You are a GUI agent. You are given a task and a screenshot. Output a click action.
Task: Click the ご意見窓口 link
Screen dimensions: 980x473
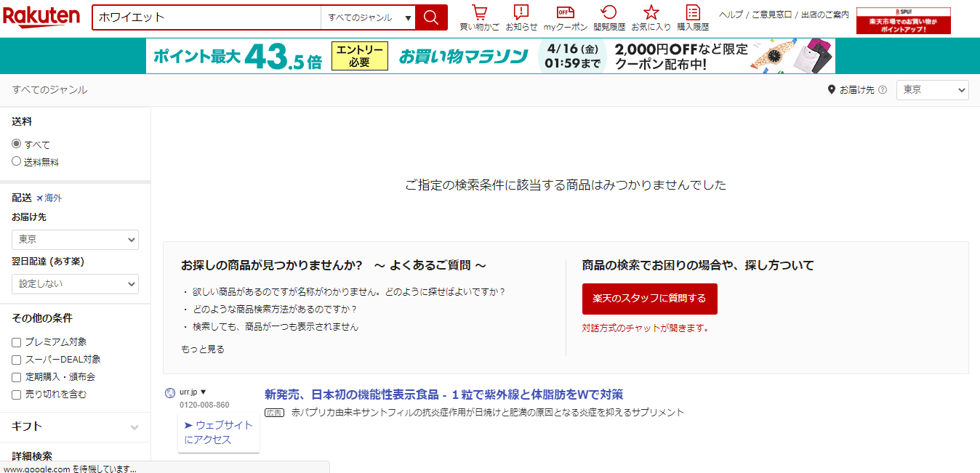coord(771,15)
